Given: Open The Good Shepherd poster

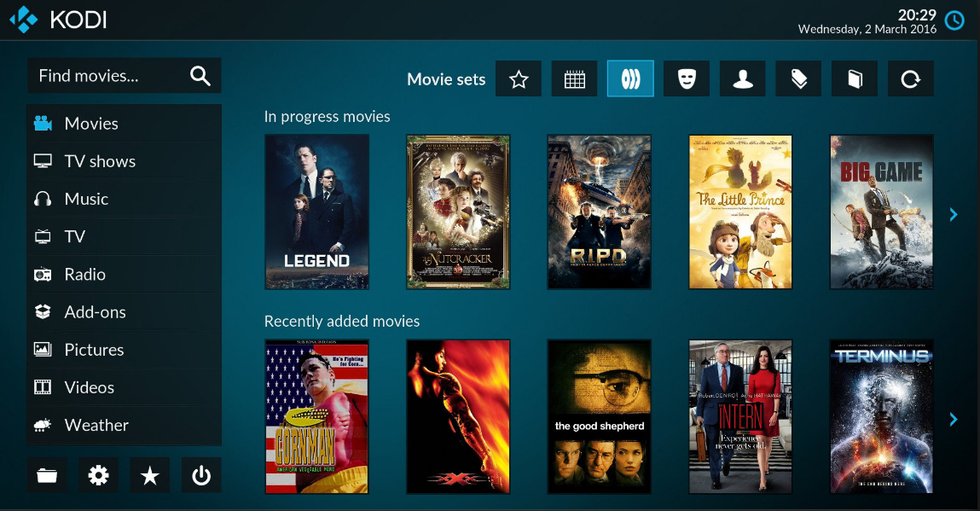Looking at the screenshot, I should tap(600, 416).
